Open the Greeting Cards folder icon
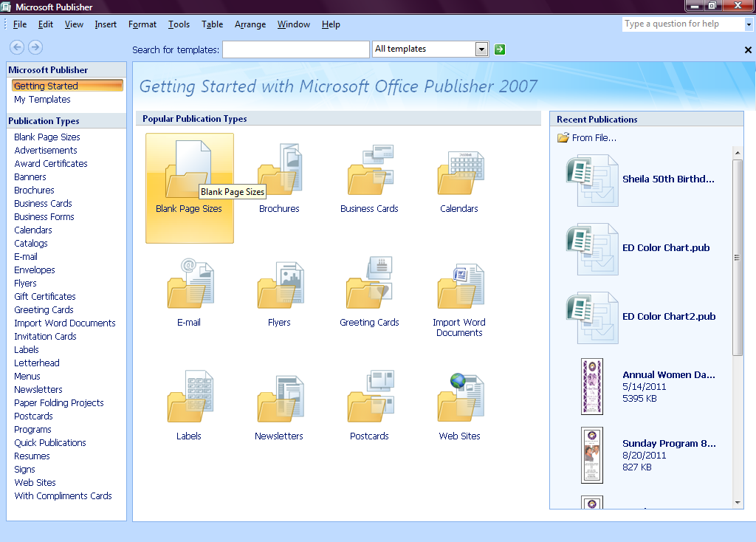The image size is (756, 542). point(369,283)
